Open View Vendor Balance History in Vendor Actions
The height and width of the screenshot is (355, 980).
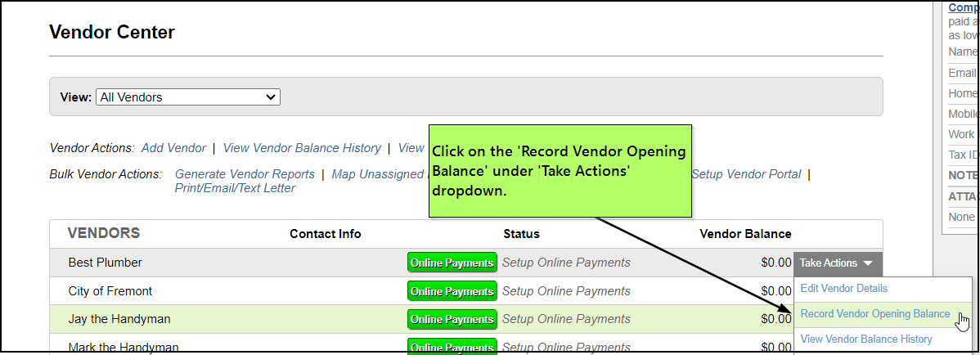point(302,148)
